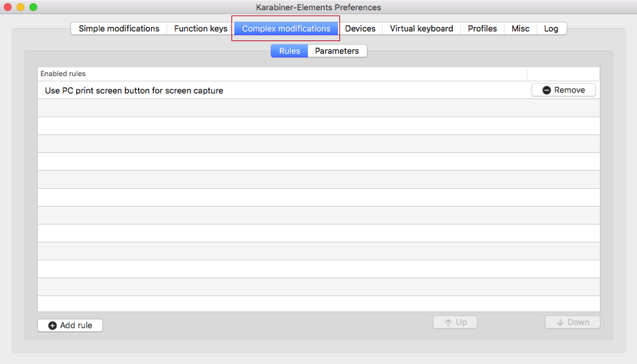Select the Rules sub-tab
This screenshot has height=364, width=637.
(289, 51)
